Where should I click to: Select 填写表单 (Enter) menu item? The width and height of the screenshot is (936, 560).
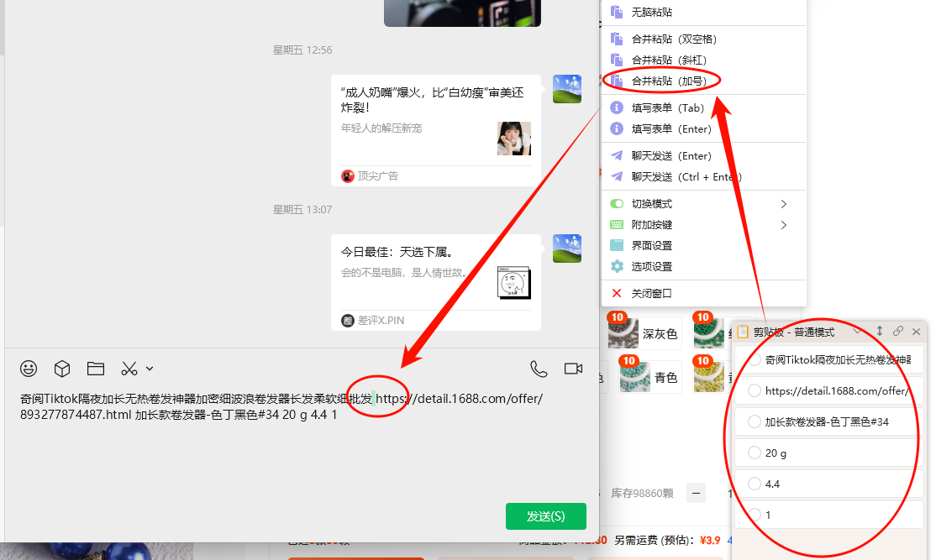pyautogui.click(x=704, y=128)
